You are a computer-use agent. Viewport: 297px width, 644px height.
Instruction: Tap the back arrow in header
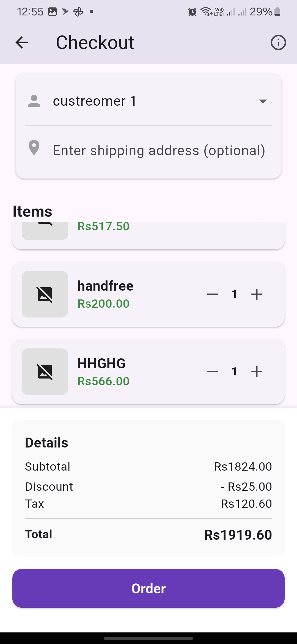pyautogui.click(x=22, y=43)
